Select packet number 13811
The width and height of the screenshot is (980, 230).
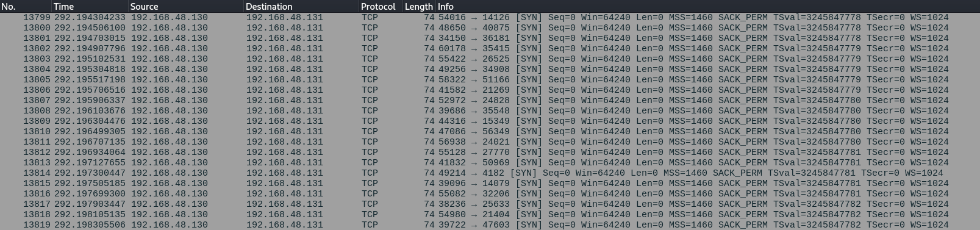click(490, 142)
